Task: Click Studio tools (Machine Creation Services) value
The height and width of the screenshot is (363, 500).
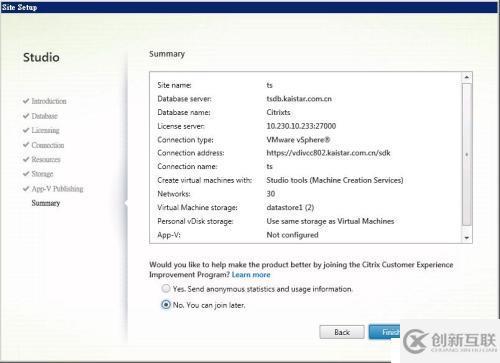Action: 335,180
